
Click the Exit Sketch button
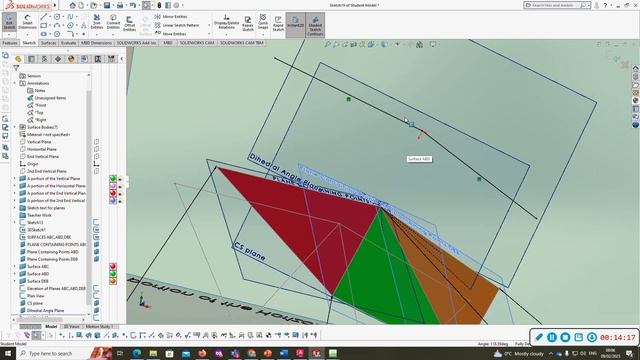click(9, 22)
